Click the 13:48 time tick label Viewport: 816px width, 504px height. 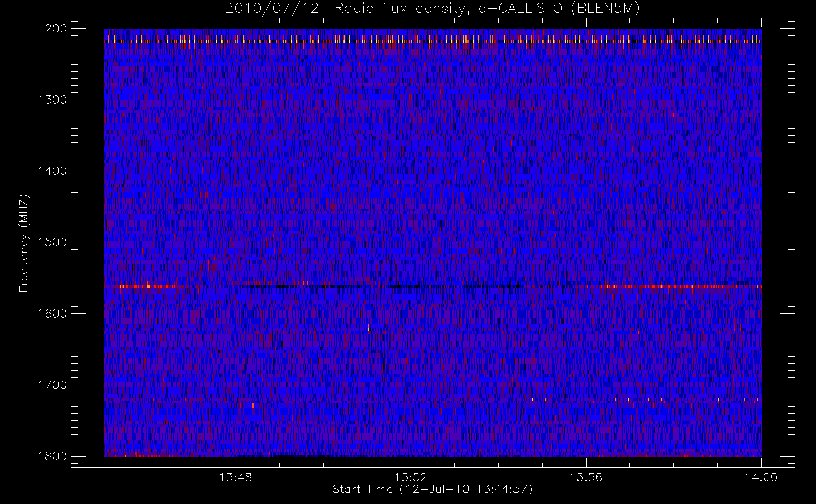pyautogui.click(x=236, y=477)
